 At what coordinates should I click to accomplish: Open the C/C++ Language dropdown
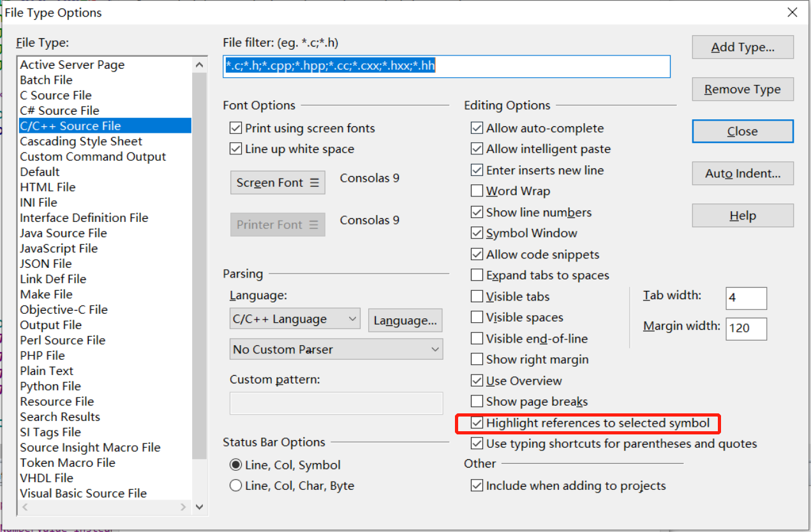click(x=295, y=319)
